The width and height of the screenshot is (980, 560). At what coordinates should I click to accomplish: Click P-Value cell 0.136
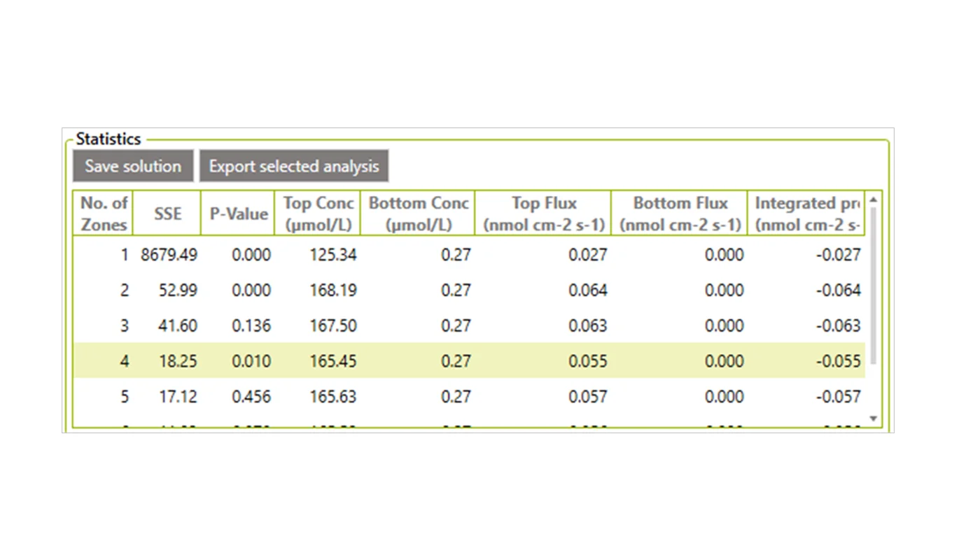point(251,325)
